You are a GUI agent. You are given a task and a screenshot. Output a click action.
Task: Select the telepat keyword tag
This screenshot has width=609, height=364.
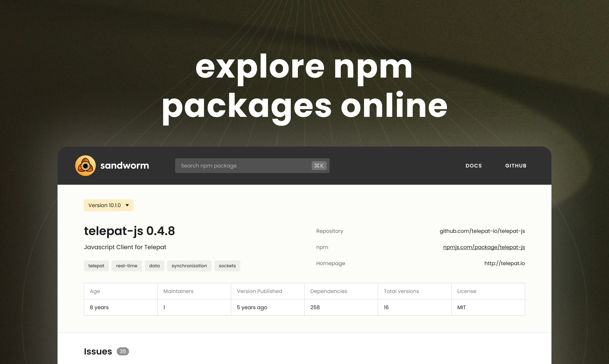(96, 266)
